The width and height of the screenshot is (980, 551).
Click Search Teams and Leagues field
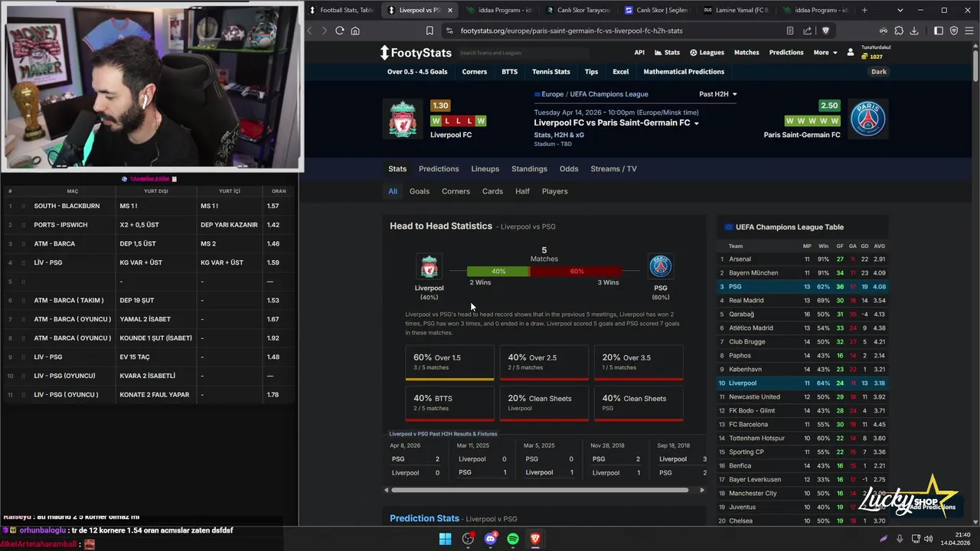[x=524, y=53]
